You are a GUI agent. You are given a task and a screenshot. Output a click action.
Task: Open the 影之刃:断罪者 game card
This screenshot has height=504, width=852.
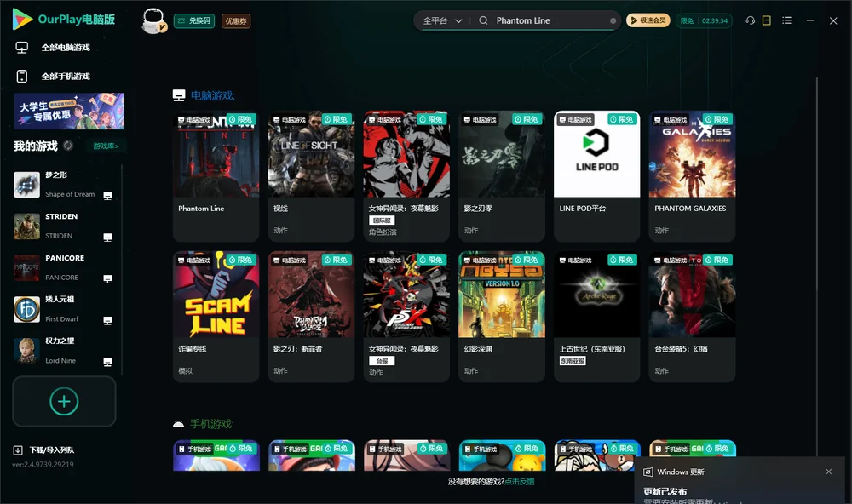click(x=311, y=317)
